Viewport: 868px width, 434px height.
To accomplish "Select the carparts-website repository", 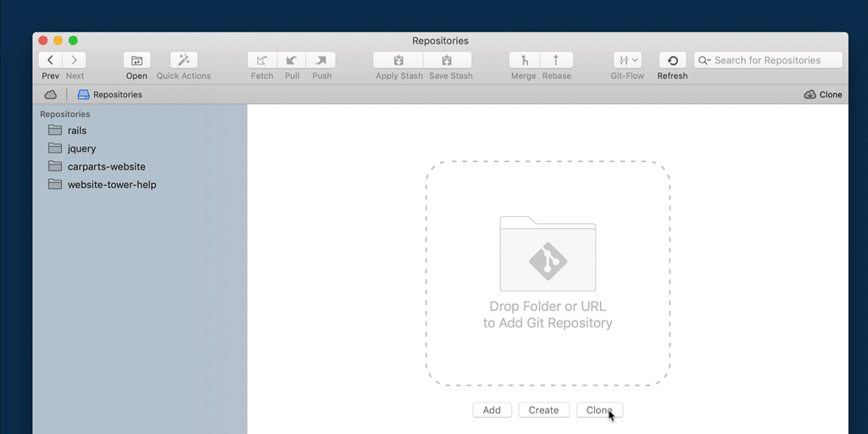I will [106, 166].
